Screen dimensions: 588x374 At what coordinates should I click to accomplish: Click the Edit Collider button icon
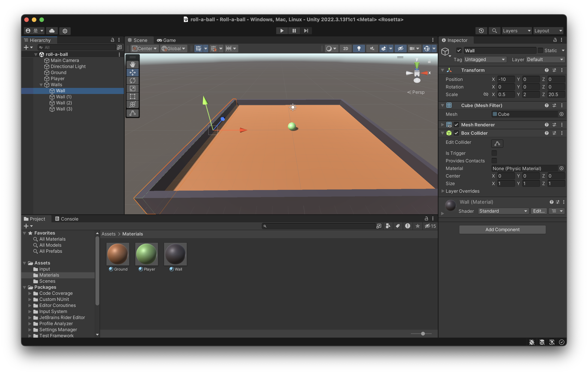tap(497, 144)
